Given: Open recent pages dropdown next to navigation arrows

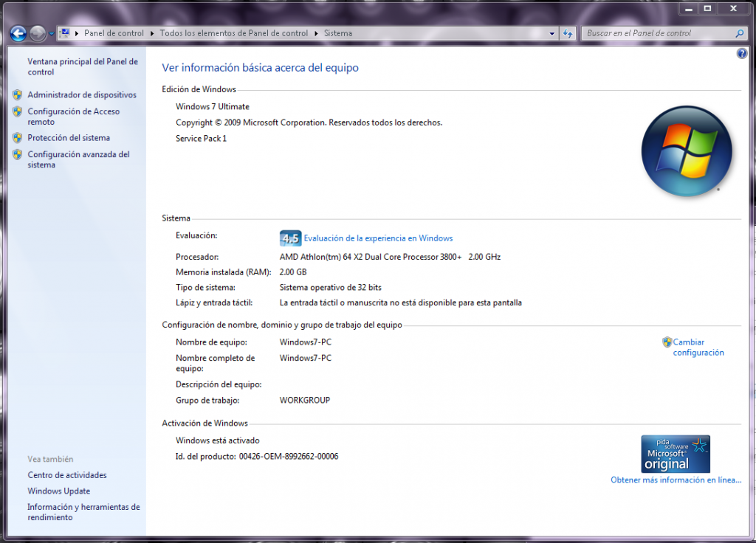Looking at the screenshot, I should 51,34.
